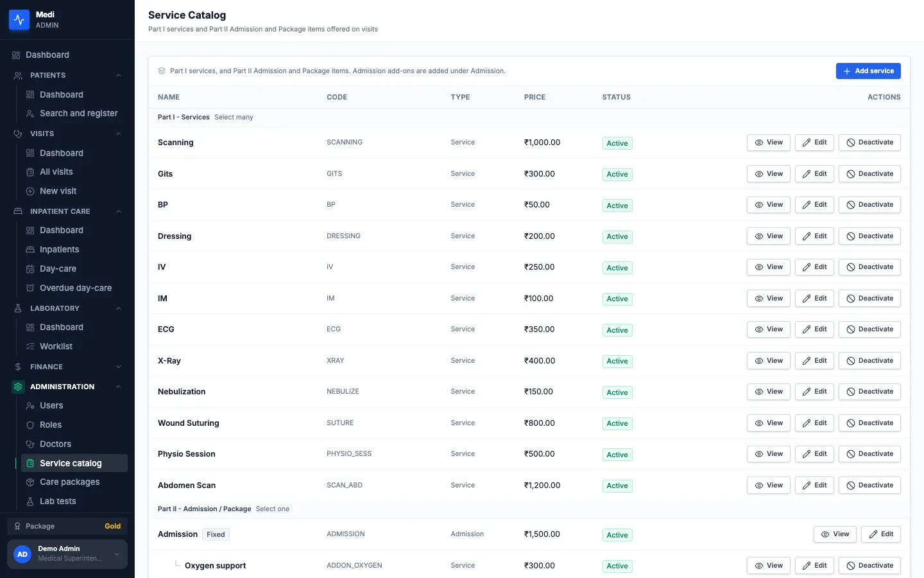
Task: Click the Users people icon
Action: [x=30, y=406]
